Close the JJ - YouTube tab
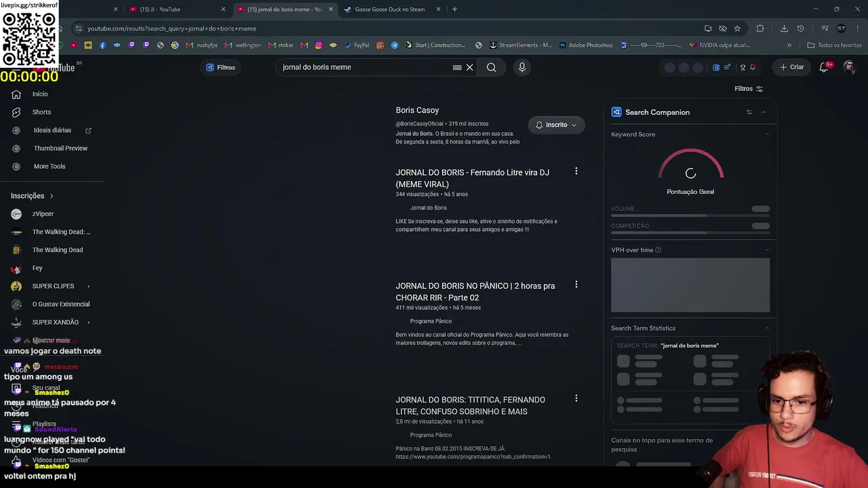The width and height of the screenshot is (868, 488). tap(223, 9)
